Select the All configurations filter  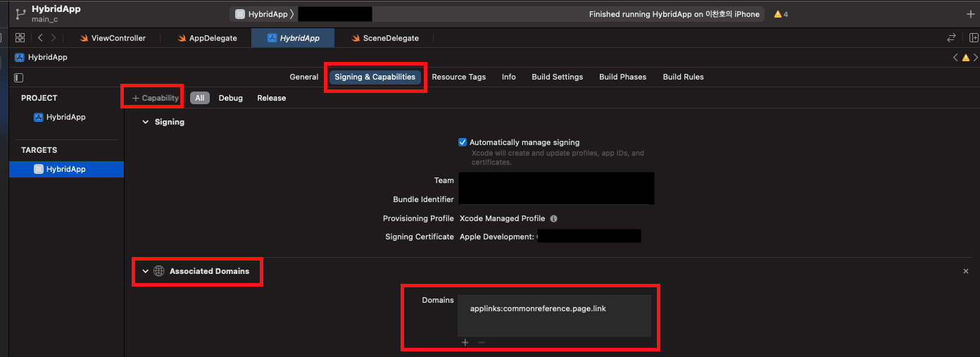point(200,98)
